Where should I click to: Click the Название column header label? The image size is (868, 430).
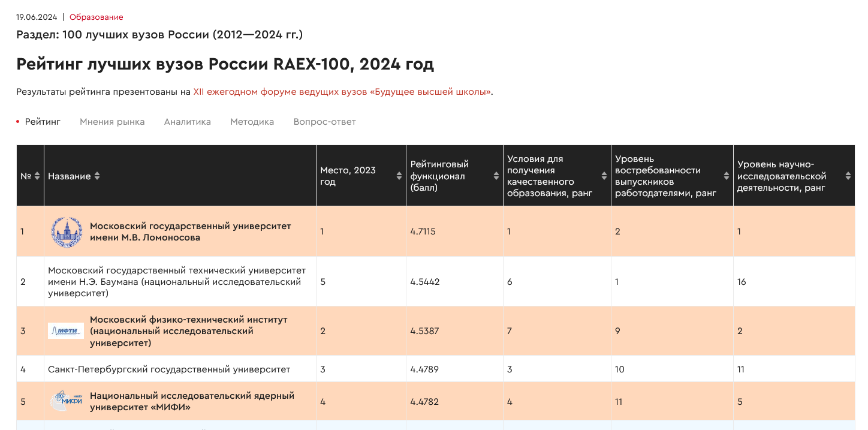tap(70, 176)
